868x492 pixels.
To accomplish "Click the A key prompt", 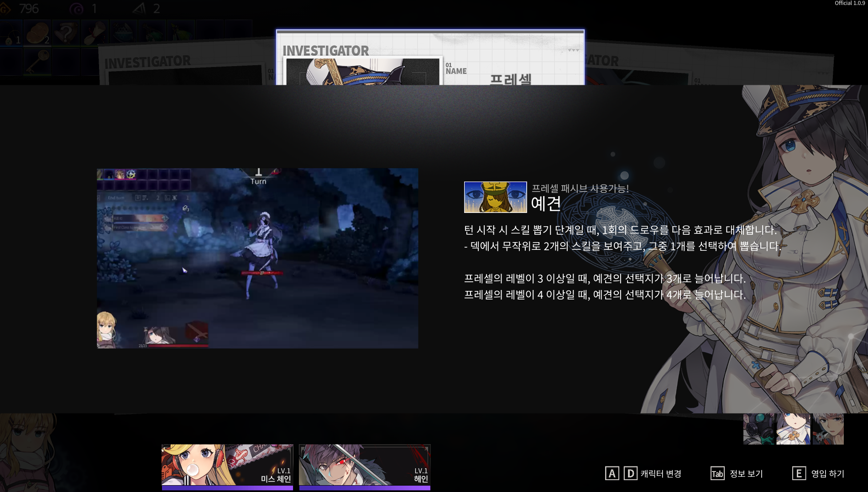I will pos(612,473).
